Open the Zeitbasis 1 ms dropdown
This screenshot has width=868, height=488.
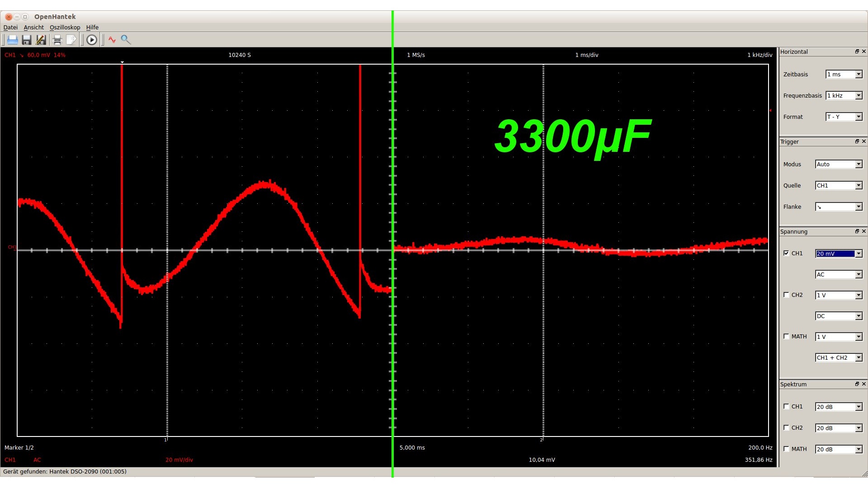844,75
